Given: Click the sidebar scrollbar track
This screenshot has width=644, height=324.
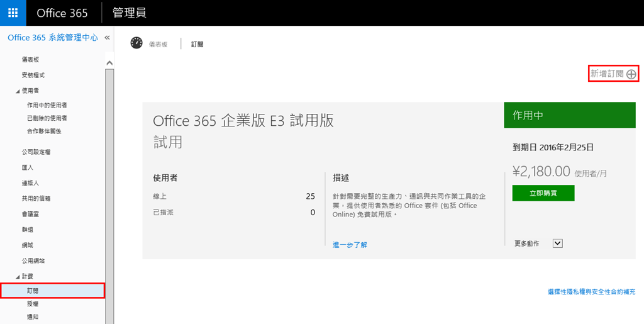Looking at the screenshot, I should click(109, 197).
